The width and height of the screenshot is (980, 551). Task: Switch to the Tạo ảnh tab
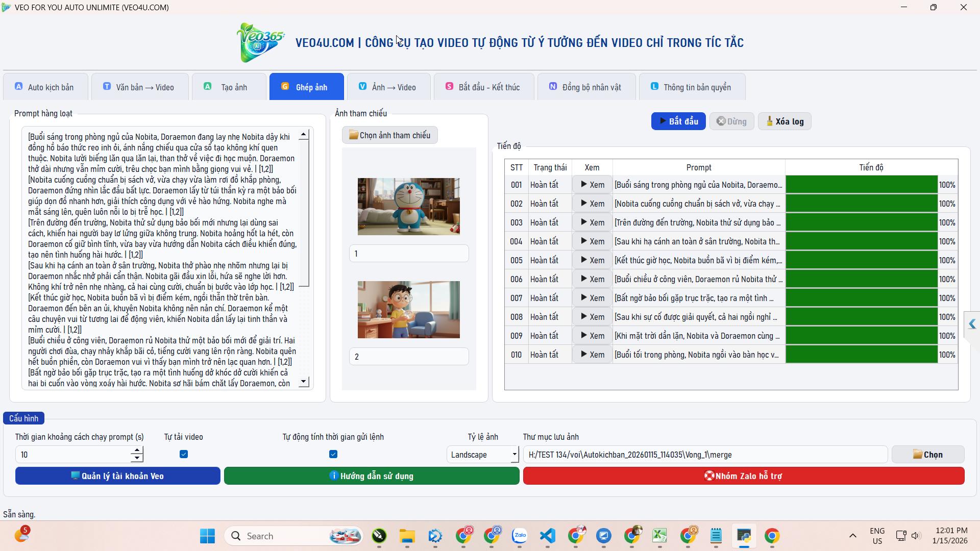[x=229, y=87]
